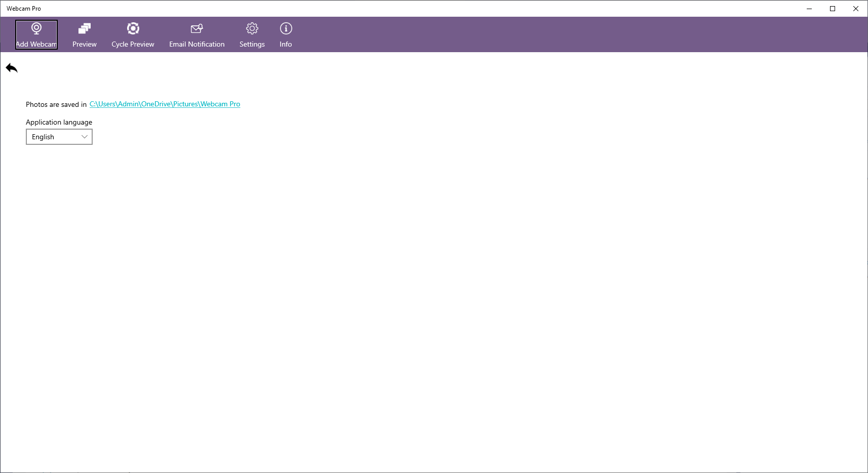Screen dimensions: 868x473
Task: Select the Cycle Preview toolbar entry
Action: [133, 34]
